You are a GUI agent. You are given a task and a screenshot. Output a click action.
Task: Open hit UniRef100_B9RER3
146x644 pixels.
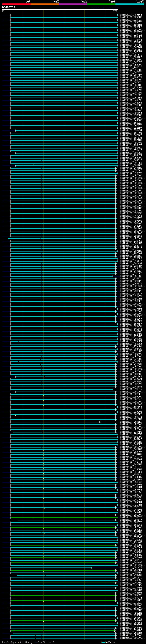(131, 25)
